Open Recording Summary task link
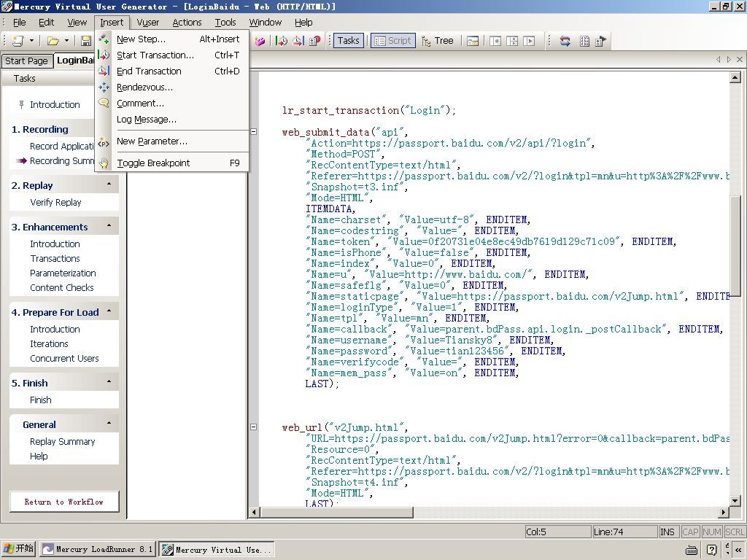 [x=61, y=161]
